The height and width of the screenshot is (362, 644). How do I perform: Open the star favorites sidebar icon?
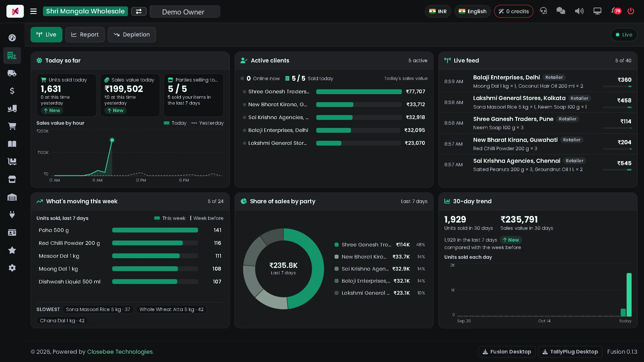tap(12, 250)
